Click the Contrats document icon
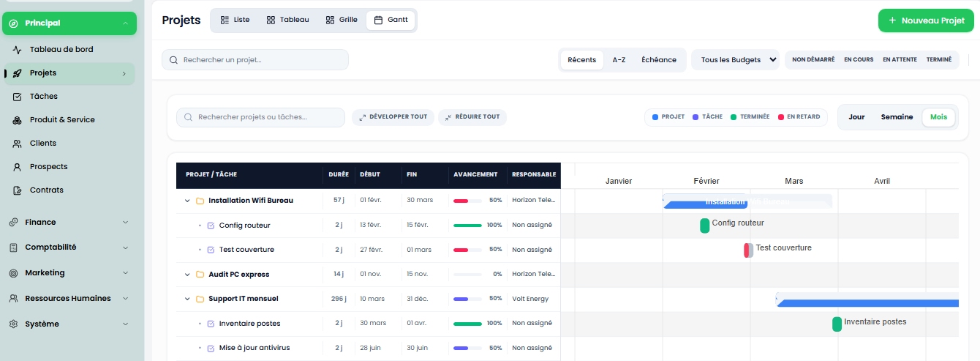Viewport: 980px width, 361px height. 17,190
